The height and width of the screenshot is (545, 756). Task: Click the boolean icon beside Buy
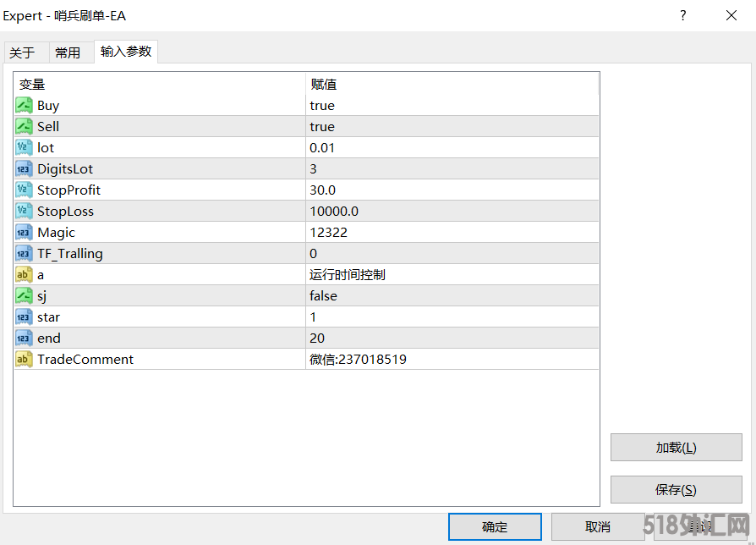(x=24, y=106)
